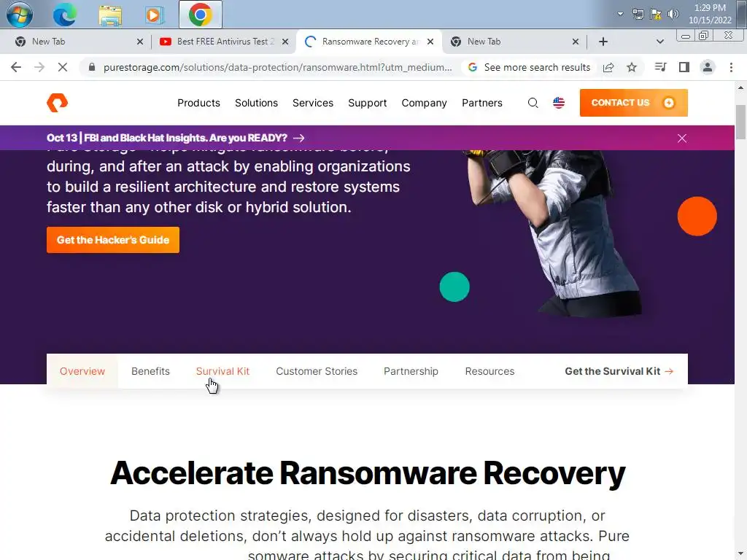The height and width of the screenshot is (560, 747).
Task: Open the media control icon in the toolbar
Action: click(660, 68)
